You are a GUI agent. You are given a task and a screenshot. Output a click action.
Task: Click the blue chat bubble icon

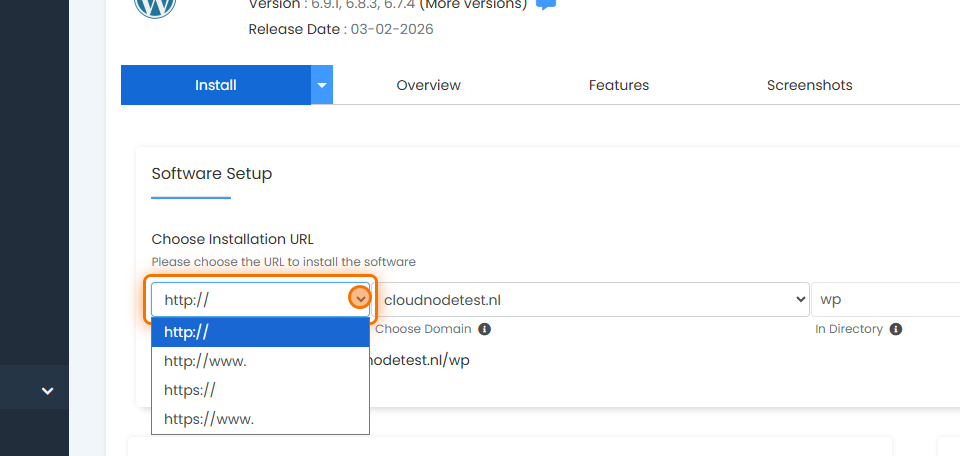pyautogui.click(x=546, y=5)
